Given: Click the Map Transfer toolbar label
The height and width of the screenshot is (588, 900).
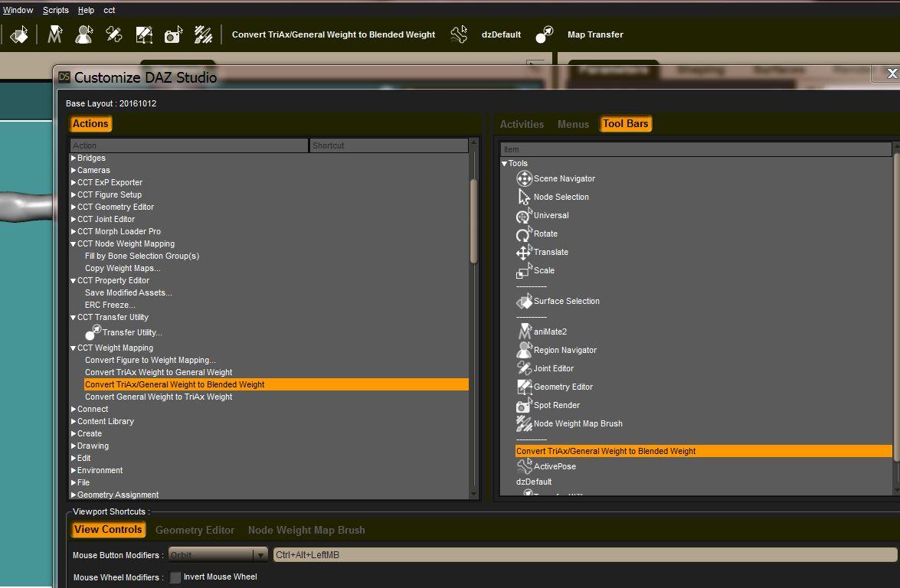Looking at the screenshot, I should (595, 34).
